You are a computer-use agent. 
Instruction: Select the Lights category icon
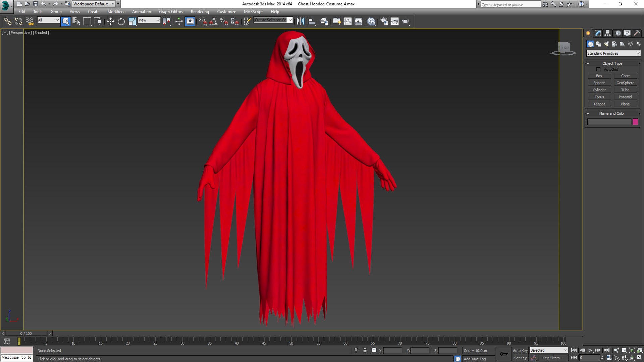[606, 44]
